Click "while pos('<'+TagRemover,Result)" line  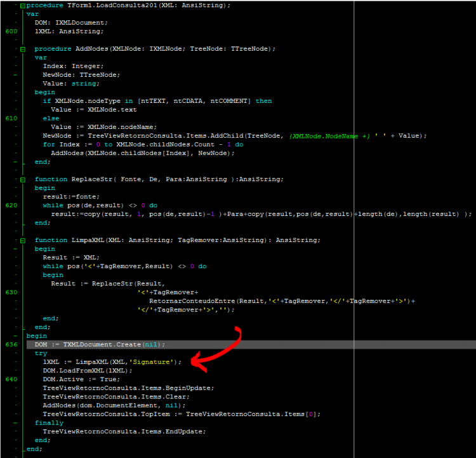(x=124, y=267)
